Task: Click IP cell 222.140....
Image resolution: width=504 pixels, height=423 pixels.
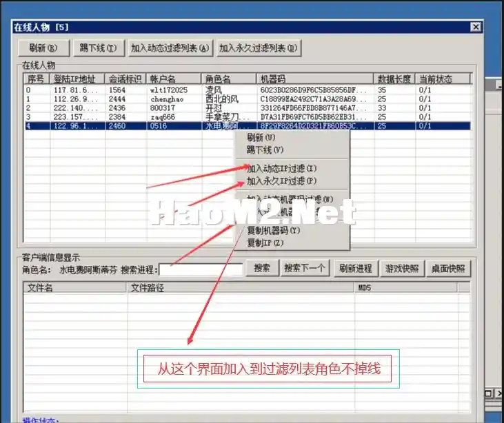Action: (75, 108)
